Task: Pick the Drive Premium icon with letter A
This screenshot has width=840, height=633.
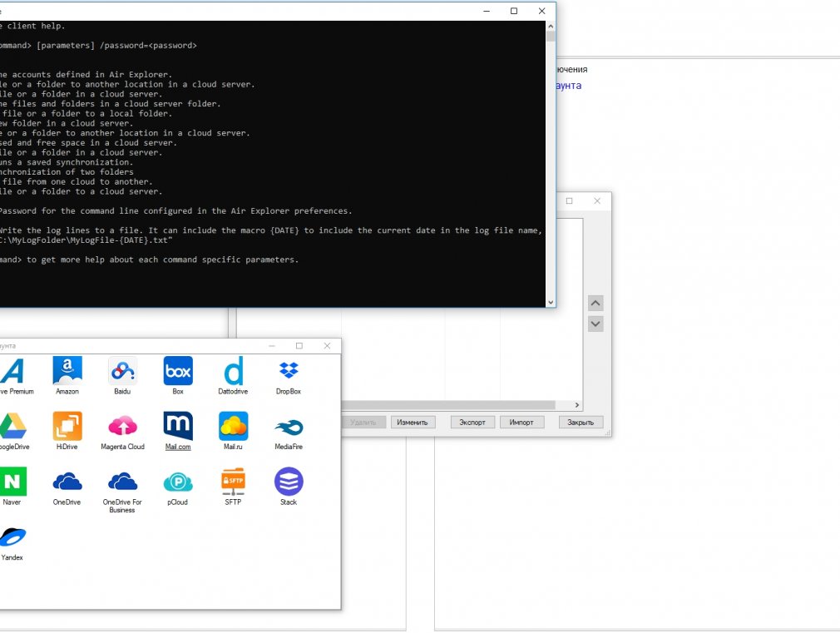Action: (x=12, y=371)
